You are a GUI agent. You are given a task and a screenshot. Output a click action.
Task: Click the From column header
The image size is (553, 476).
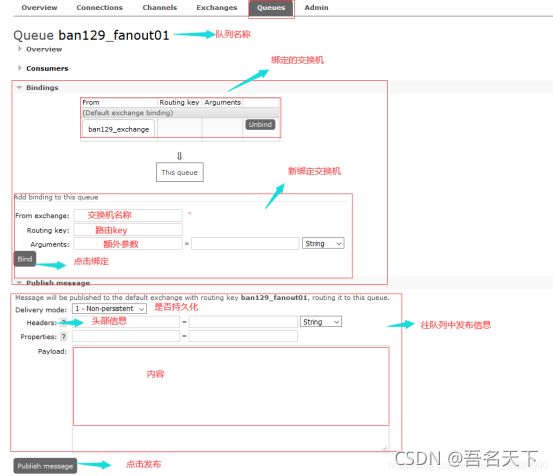point(91,102)
